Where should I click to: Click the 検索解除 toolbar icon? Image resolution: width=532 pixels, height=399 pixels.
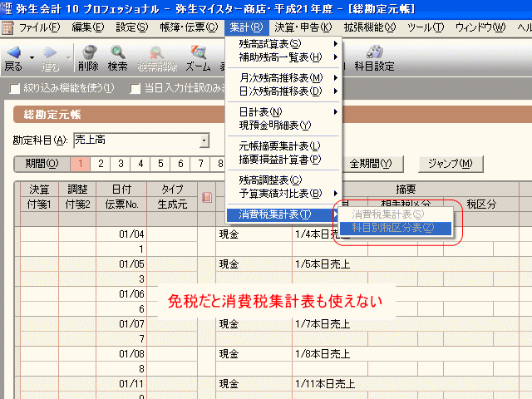[x=156, y=52]
